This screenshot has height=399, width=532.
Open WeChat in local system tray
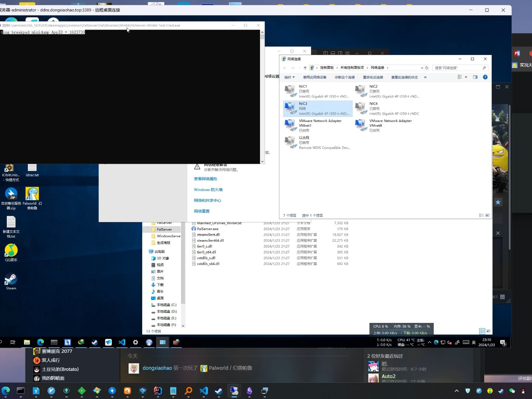[x=512, y=391]
